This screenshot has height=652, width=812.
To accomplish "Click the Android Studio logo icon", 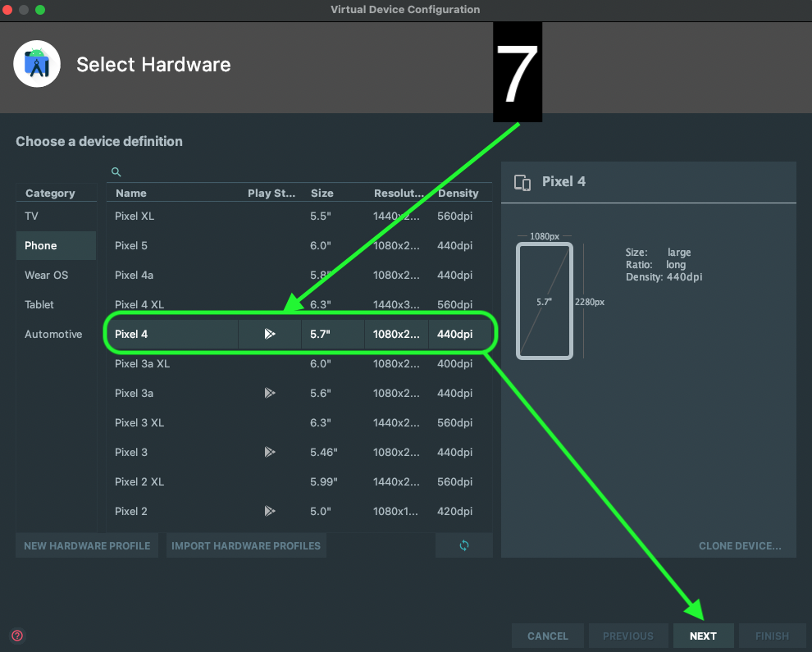I will [37, 64].
